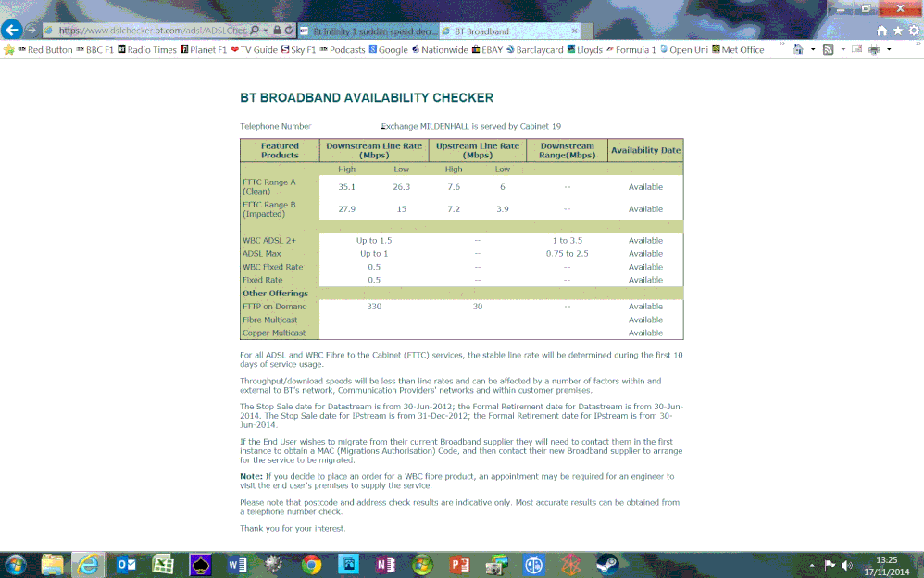The width and height of the screenshot is (924, 578).
Task: Expand the feeds dropdown arrow
Action: pyautogui.click(x=843, y=49)
